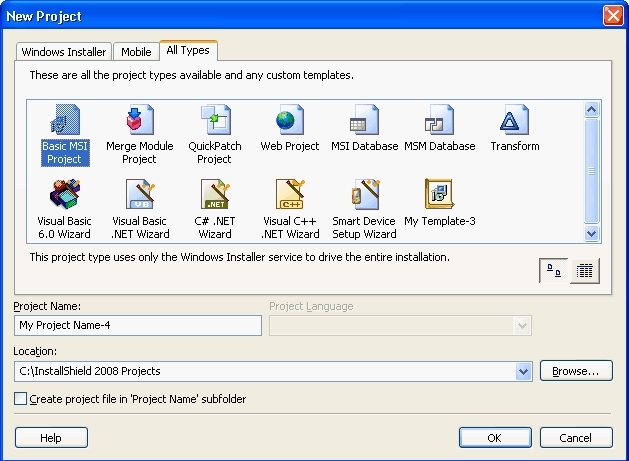Image resolution: width=629 pixels, height=461 pixels.
Task: Choose the Merge Module Project type
Action: [x=139, y=124]
